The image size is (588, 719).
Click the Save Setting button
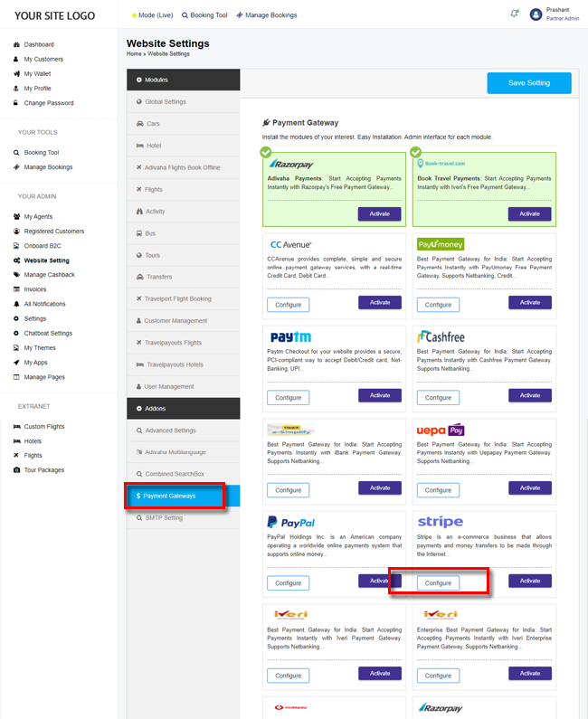pyautogui.click(x=529, y=83)
